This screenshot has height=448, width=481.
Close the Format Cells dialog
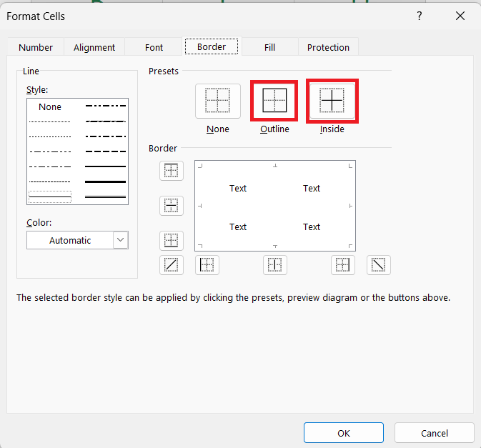(460, 16)
